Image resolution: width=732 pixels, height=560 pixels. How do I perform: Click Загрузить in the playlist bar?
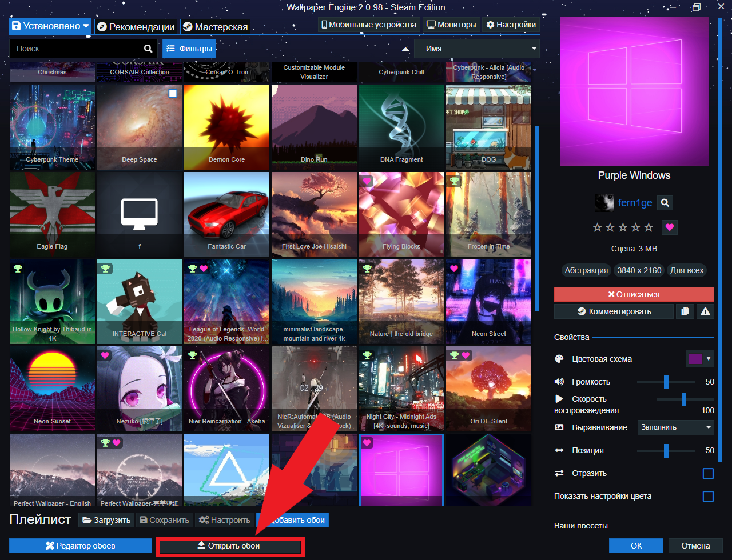point(106,520)
